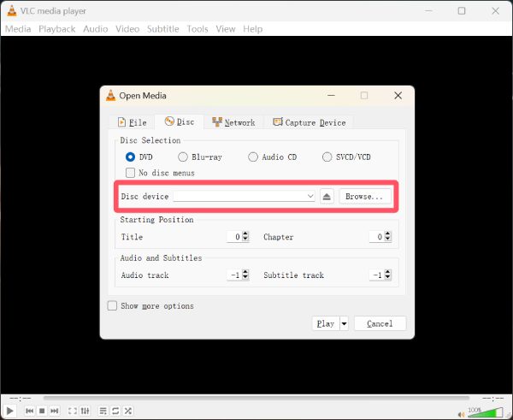Click the Play button in bottom toolbar
This screenshot has height=420, width=513.
(9, 411)
